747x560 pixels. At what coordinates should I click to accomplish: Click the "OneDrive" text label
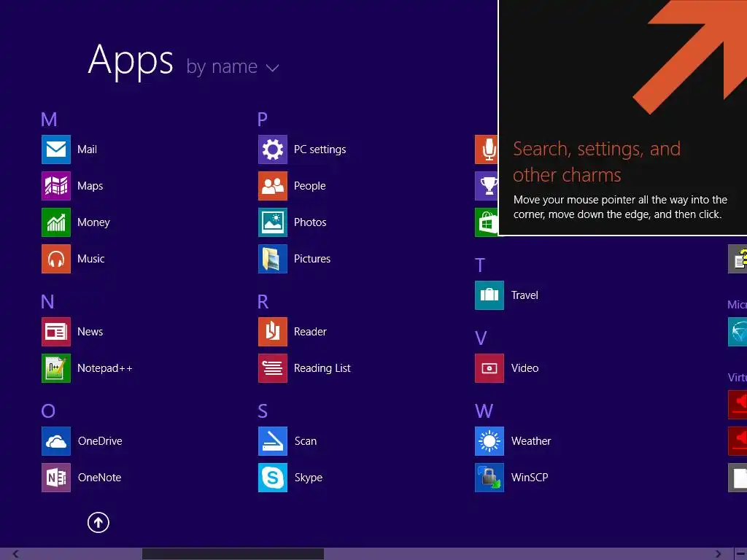100,441
